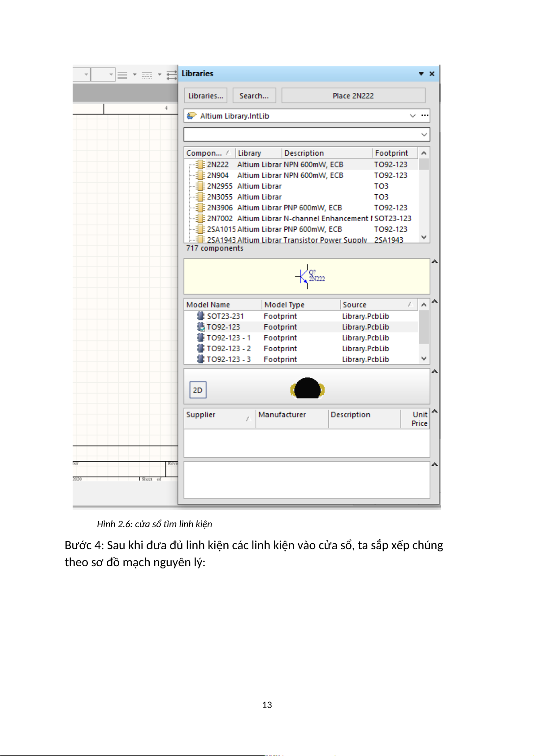Screen dimensions: 534x756
Task: Toggle the 2D footprint view button
Action: (198, 390)
